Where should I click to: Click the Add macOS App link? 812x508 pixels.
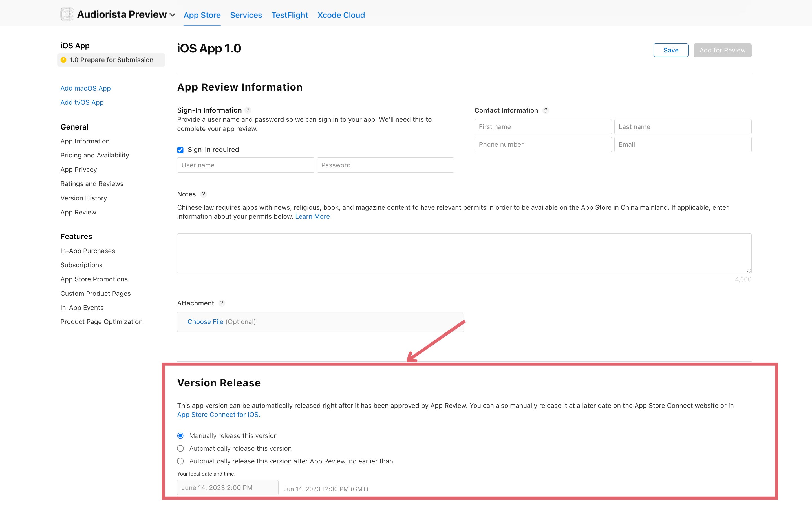point(85,88)
